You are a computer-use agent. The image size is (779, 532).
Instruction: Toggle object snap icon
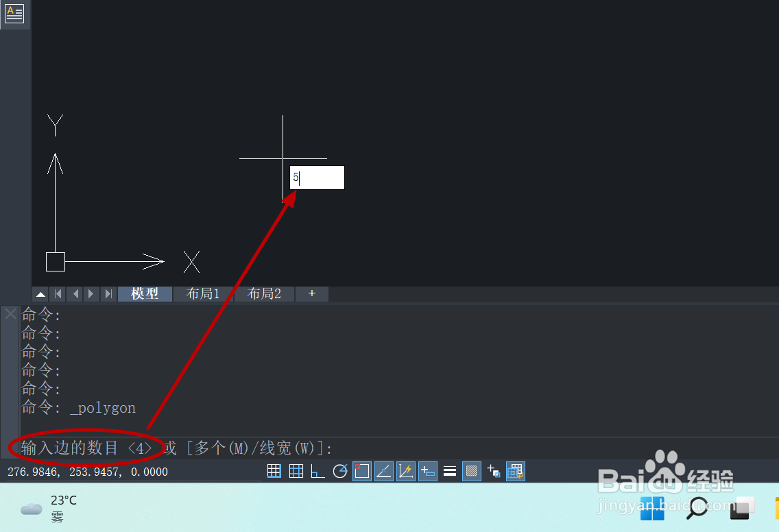pos(361,471)
